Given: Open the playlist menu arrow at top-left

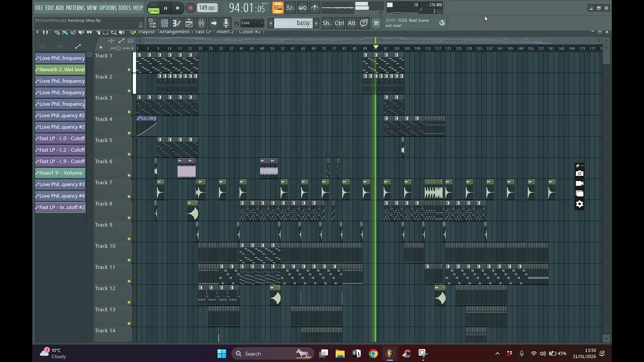Looking at the screenshot, I should (37, 32).
